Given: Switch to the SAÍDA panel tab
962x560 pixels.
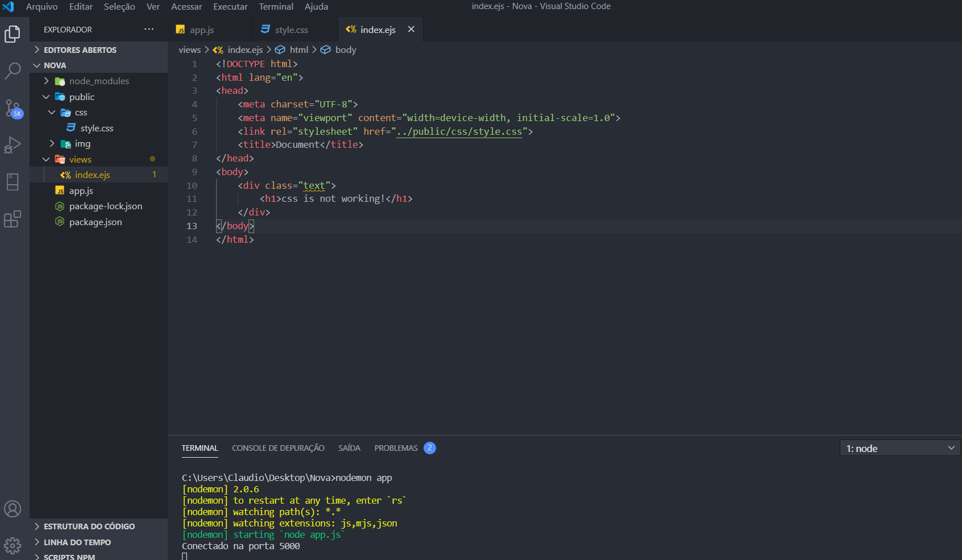Looking at the screenshot, I should pyautogui.click(x=349, y=448).
